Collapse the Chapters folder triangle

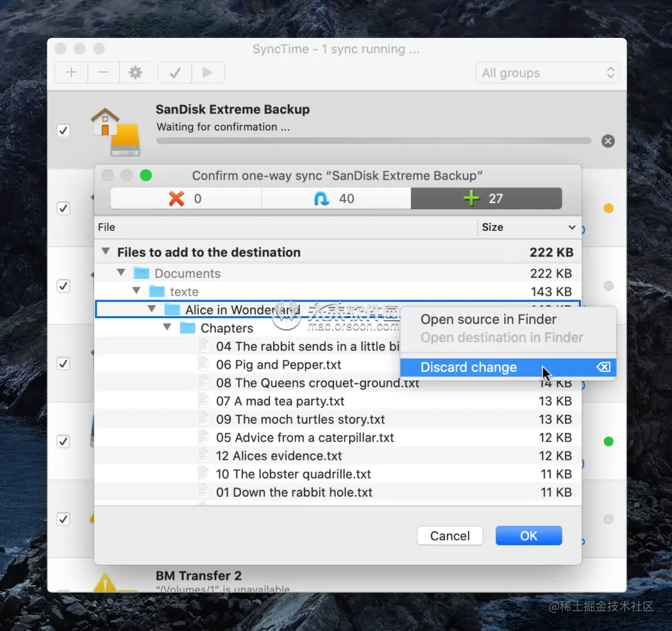pyautogui.click(x=167, y=327)
